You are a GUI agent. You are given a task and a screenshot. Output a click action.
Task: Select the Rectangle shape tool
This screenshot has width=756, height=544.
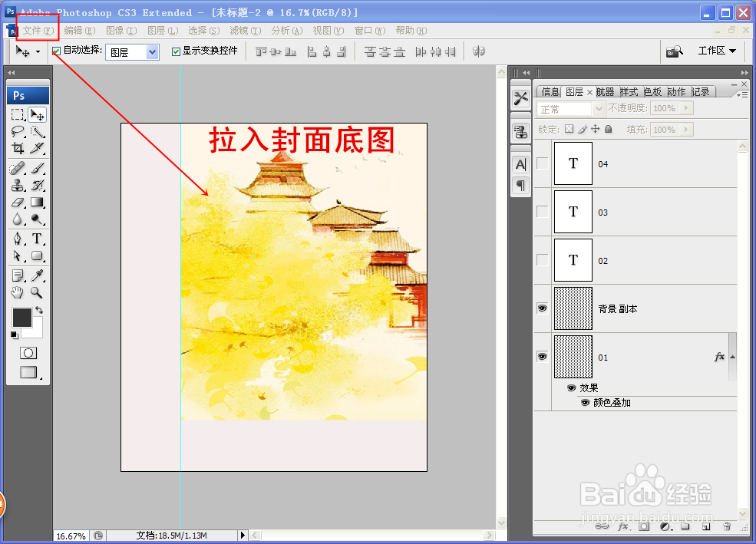click(37, 256)
